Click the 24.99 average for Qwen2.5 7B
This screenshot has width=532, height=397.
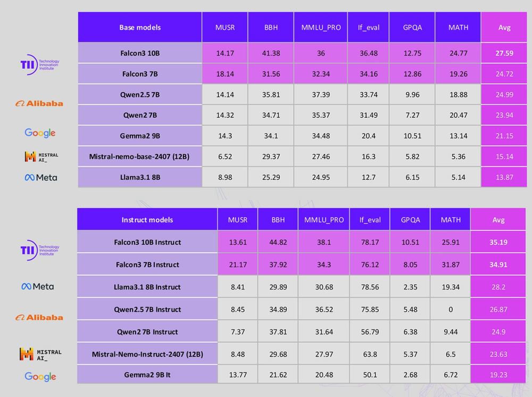click(x=504, y=95)
